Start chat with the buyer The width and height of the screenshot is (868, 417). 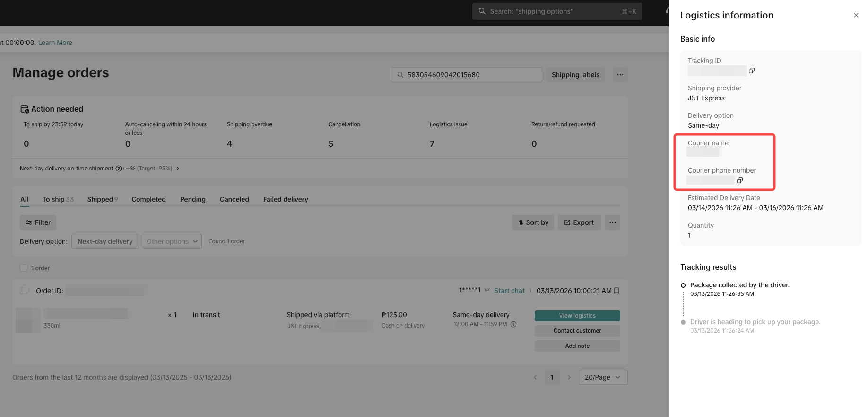tap(509, 291)
